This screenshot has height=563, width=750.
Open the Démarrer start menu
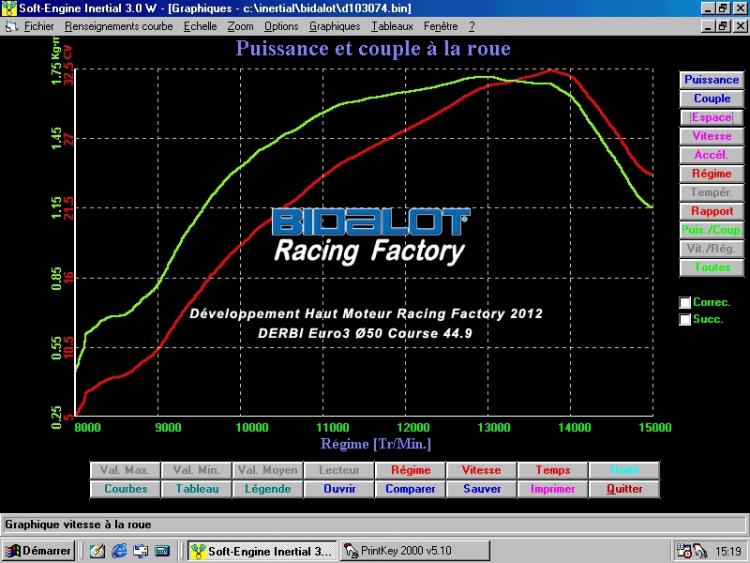38,550
